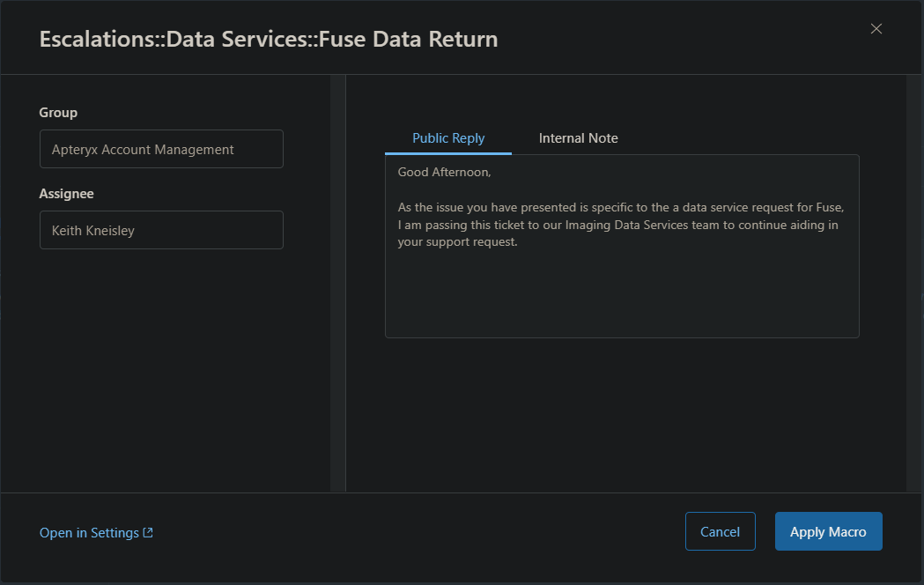Screen dimensions: 924x585
Task: Open the macro in Settings link
Action: (x=89, y=532)
